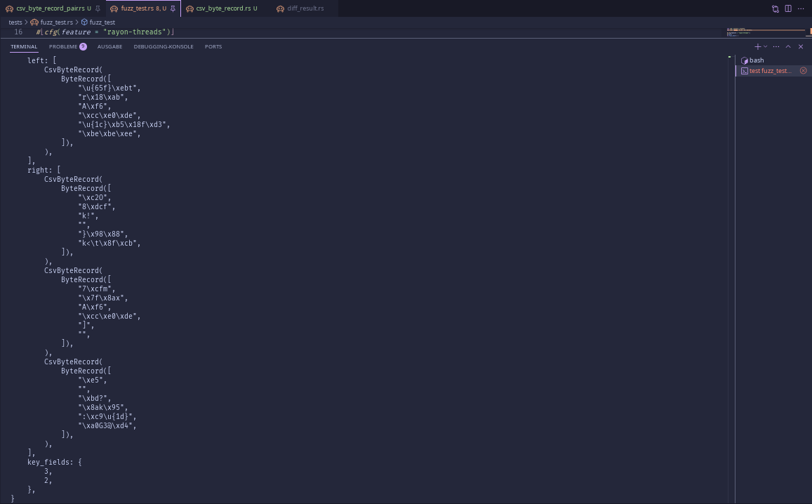Click error status icon on test fuzz_test terminal

803,71
